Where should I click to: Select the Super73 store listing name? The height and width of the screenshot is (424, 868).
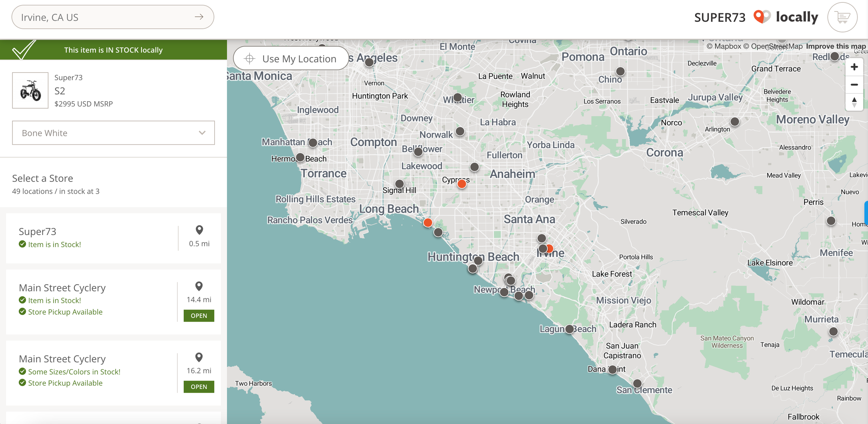point(37,231)
